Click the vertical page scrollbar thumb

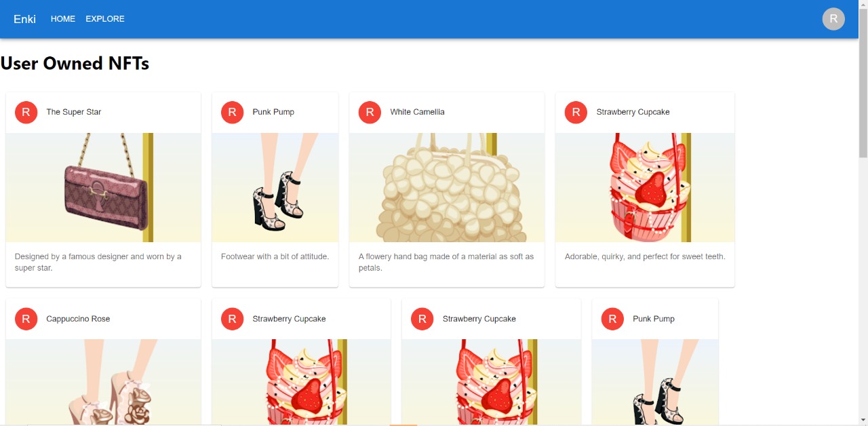point(863,85)
